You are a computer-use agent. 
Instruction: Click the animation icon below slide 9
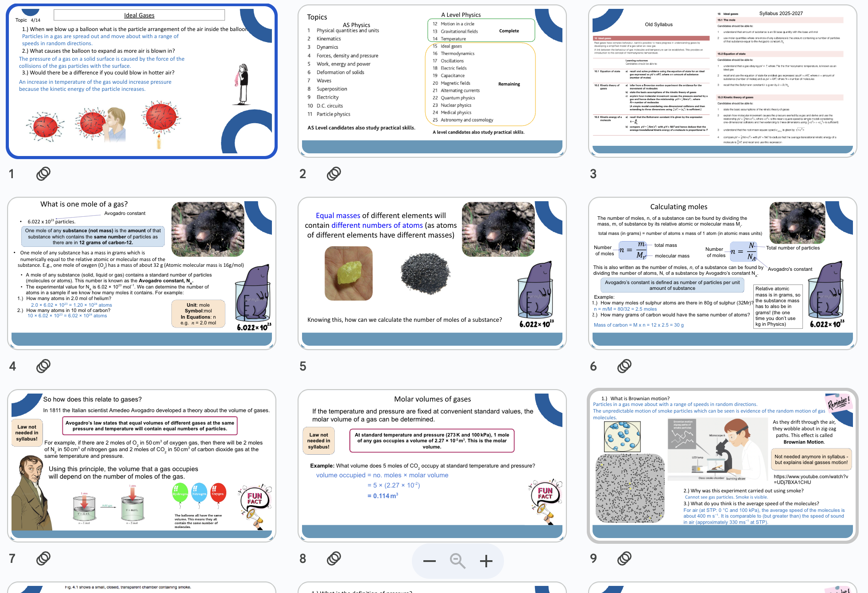pyautogui.click(x=624, y=558)
